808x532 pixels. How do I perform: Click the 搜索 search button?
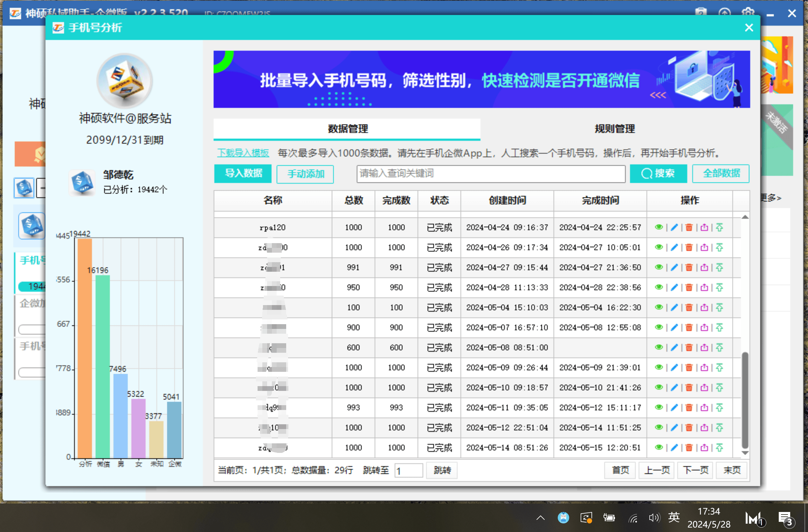click(x=659, y=174)
